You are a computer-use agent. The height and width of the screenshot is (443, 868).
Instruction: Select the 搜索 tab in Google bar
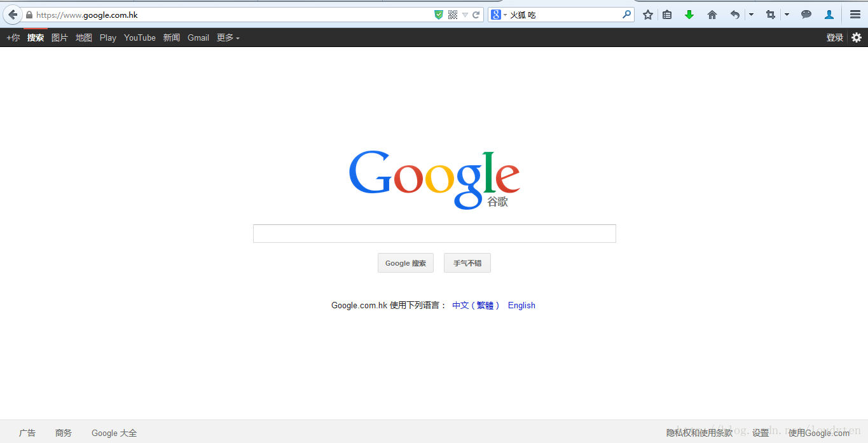tap(36, 37)
